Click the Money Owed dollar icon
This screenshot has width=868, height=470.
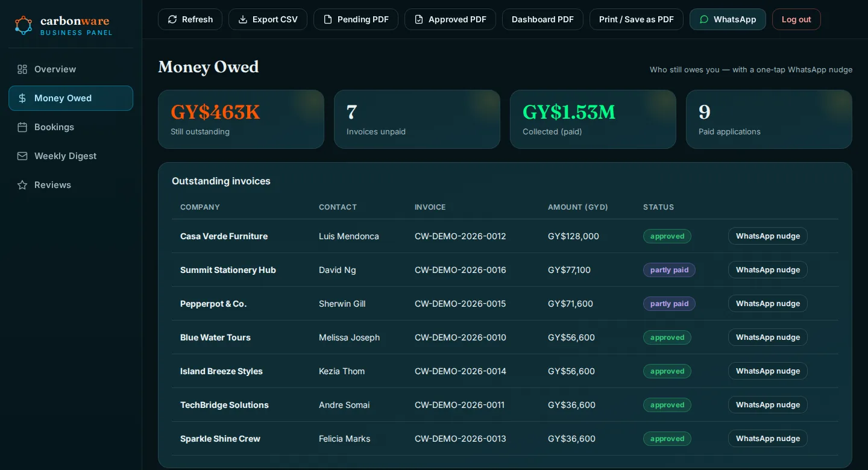[22, 98]
